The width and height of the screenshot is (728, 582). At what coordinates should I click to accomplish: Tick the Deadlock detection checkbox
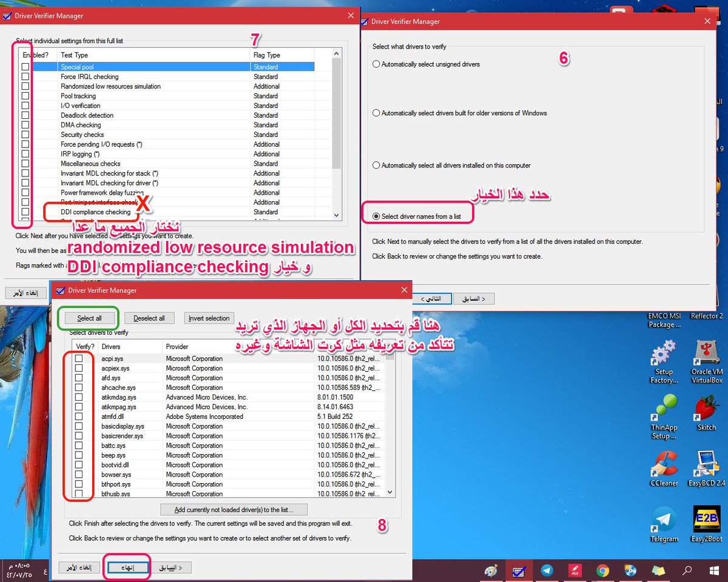25,115
